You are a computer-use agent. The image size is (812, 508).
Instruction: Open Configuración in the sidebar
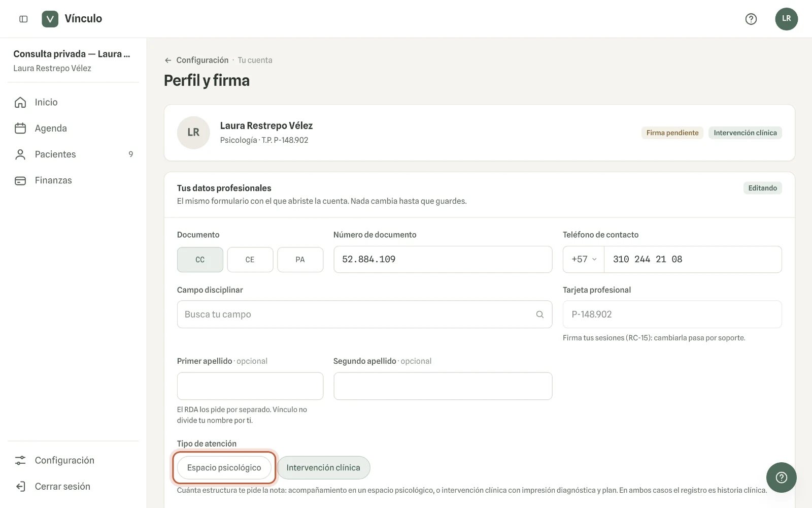73,460
